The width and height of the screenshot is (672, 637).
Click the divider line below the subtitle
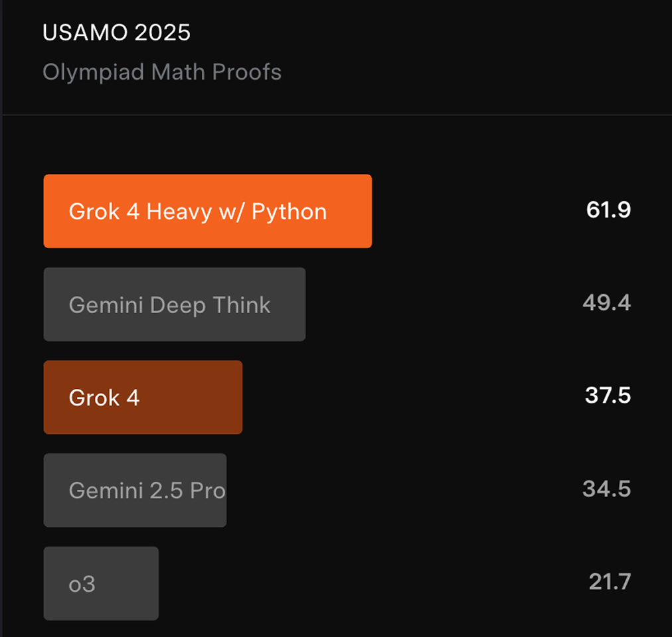[x=336, y=115]
